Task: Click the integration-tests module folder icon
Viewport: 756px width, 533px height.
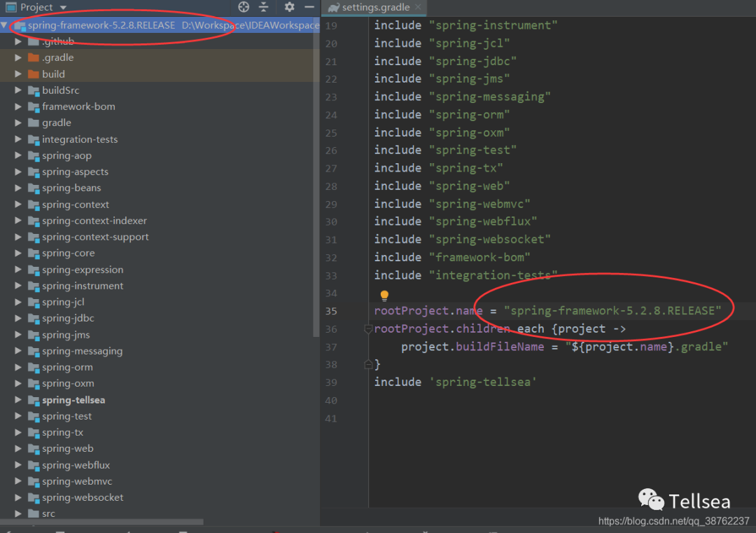Action: click(x=34, y=139)
